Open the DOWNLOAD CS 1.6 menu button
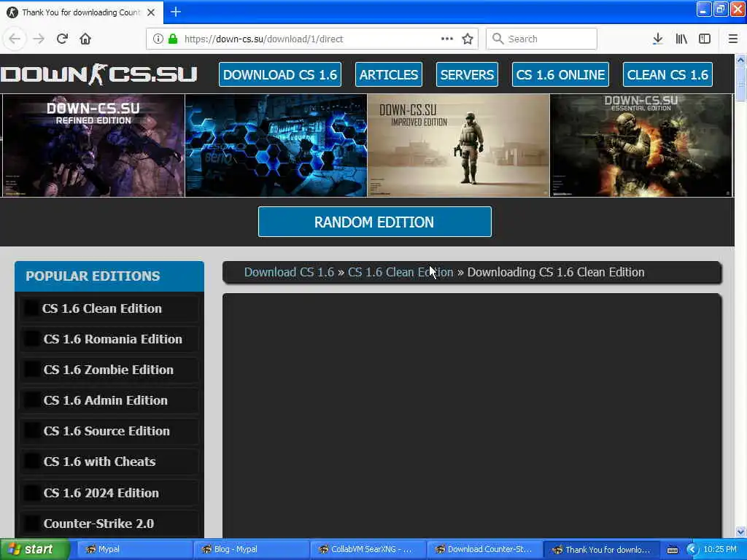747x560 pixels. coord(280,75)
